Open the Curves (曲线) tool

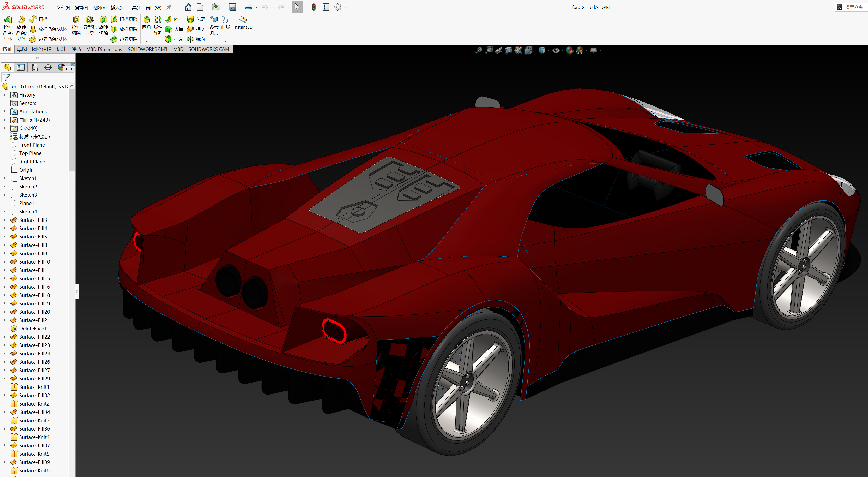tap(225, 23)
